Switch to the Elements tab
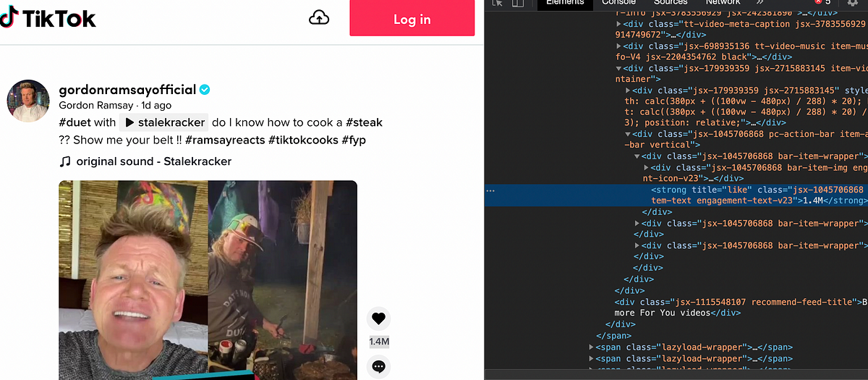The image size is (868, 380). 565,3
